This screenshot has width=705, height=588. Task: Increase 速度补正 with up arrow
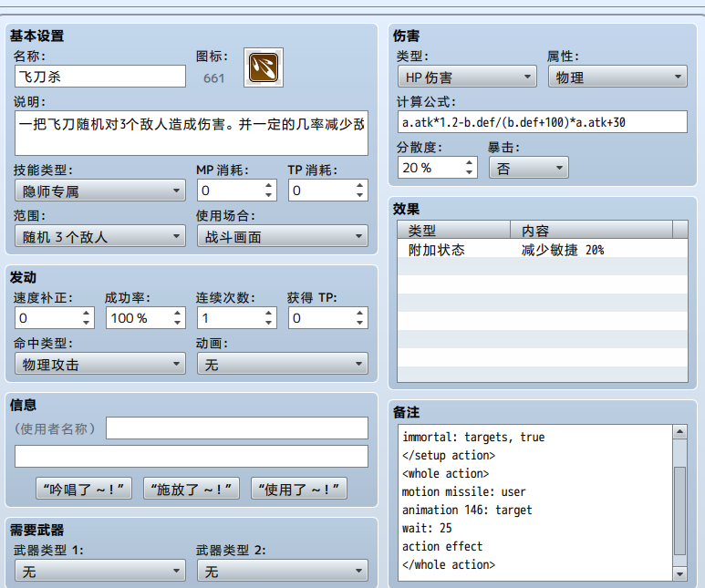coord(87,313)
